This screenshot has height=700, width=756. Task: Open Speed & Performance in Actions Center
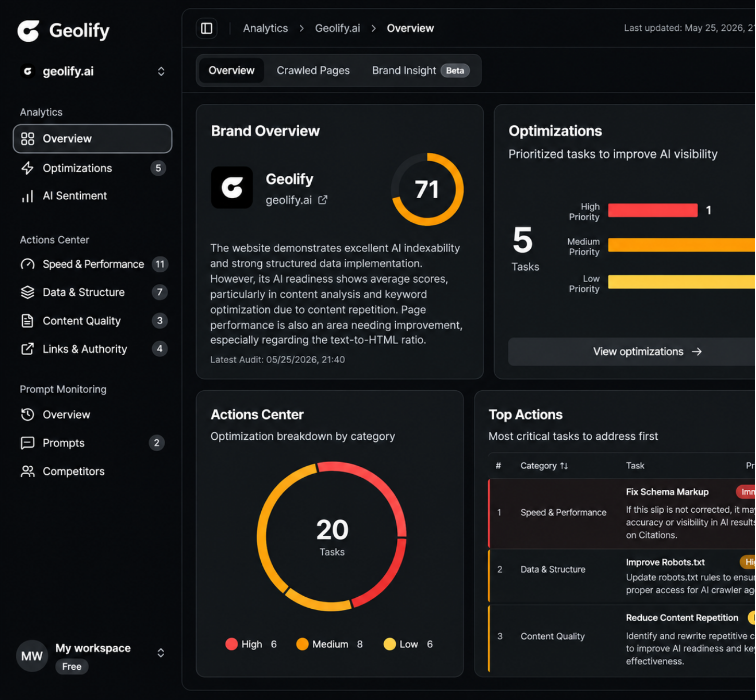point(93,264)
